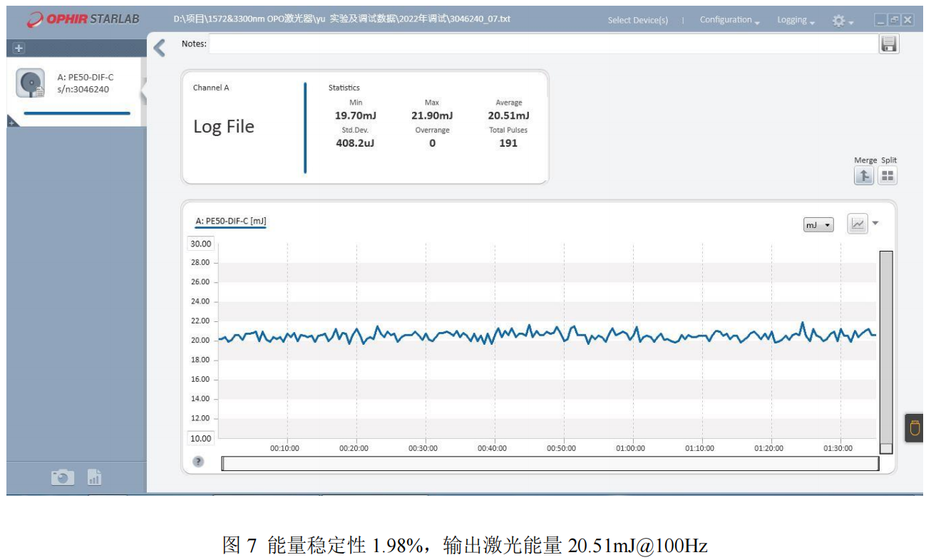931x560 pixels.
Task: Open the Logging menu
Action: tap(796, 20)
